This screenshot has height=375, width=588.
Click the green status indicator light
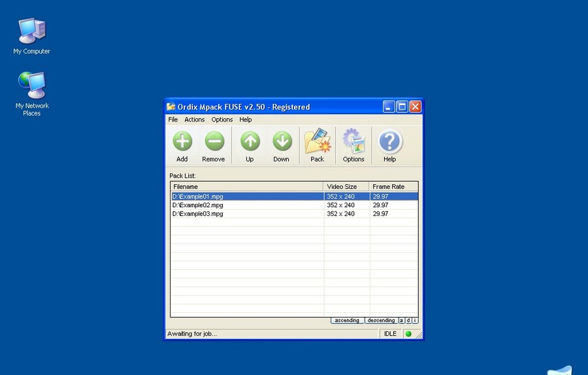point(409,334)
